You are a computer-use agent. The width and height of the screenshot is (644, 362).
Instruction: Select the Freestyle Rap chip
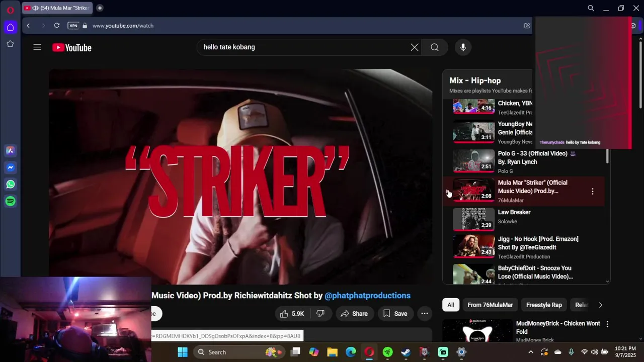544,305
